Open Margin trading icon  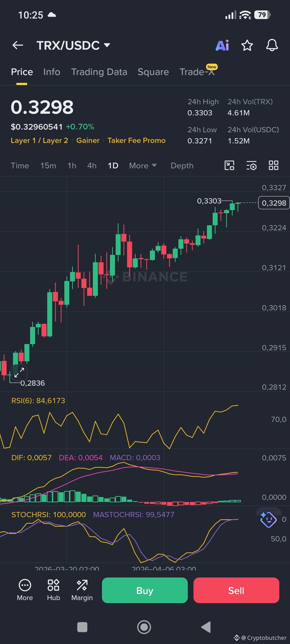pyautogui.click(x=82, y=590)
